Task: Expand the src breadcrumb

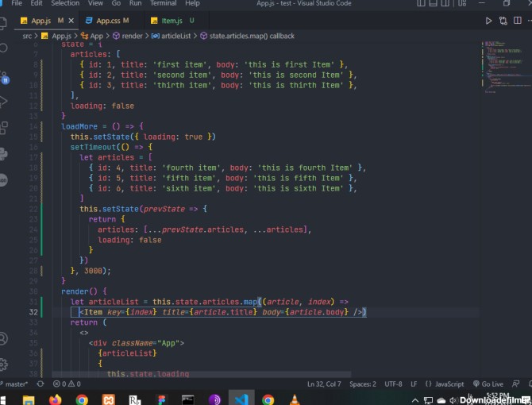Action: pyautogui.click(x=27, y=36)
